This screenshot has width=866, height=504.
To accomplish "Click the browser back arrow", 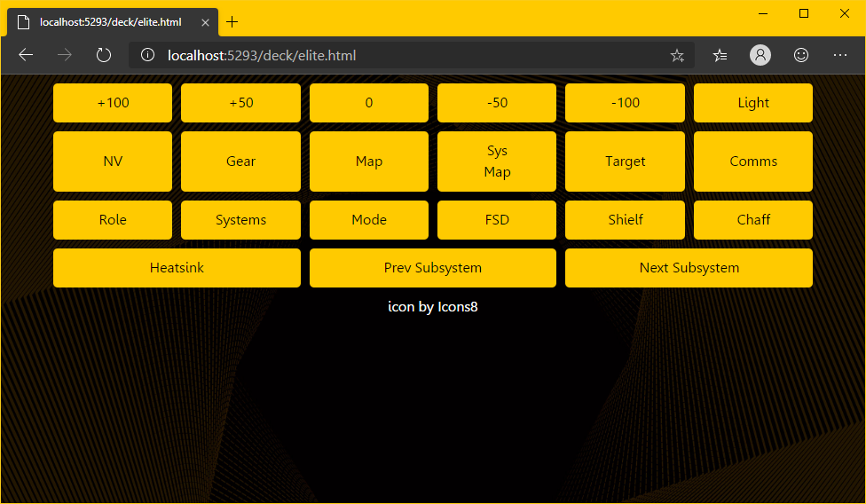I will [26, 55].
